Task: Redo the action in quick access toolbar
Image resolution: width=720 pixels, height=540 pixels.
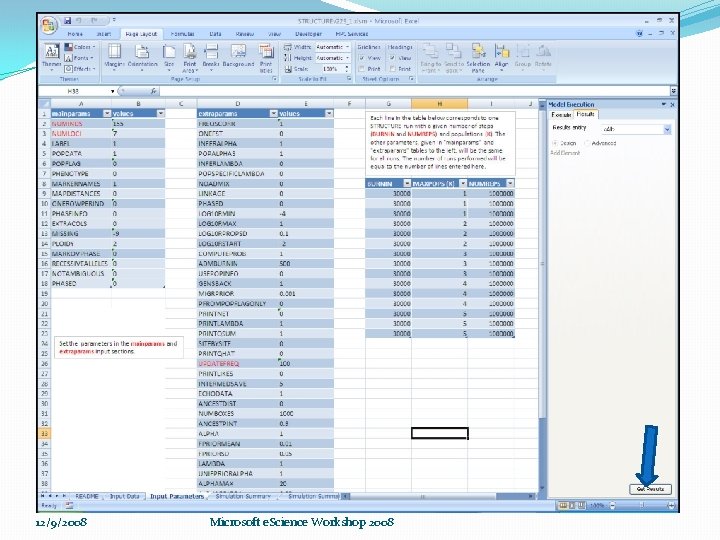Action: click(x=94, y=21)
